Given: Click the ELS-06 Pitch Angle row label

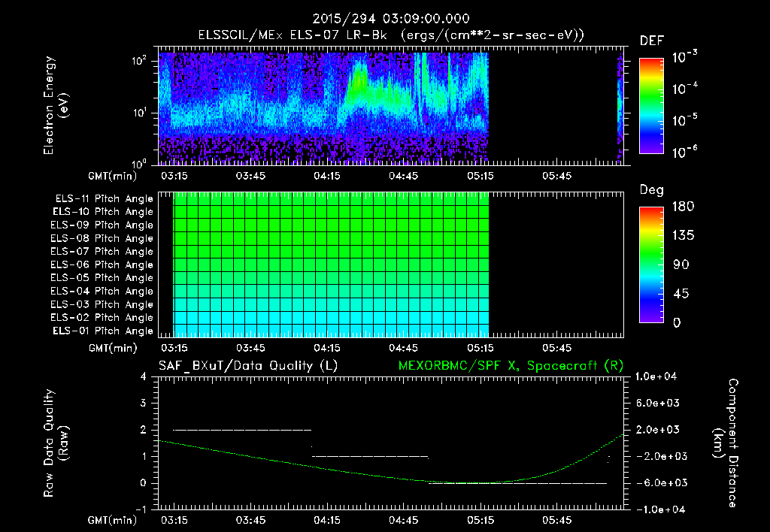Looking at the screenshot, I should (x=102, y=264).
